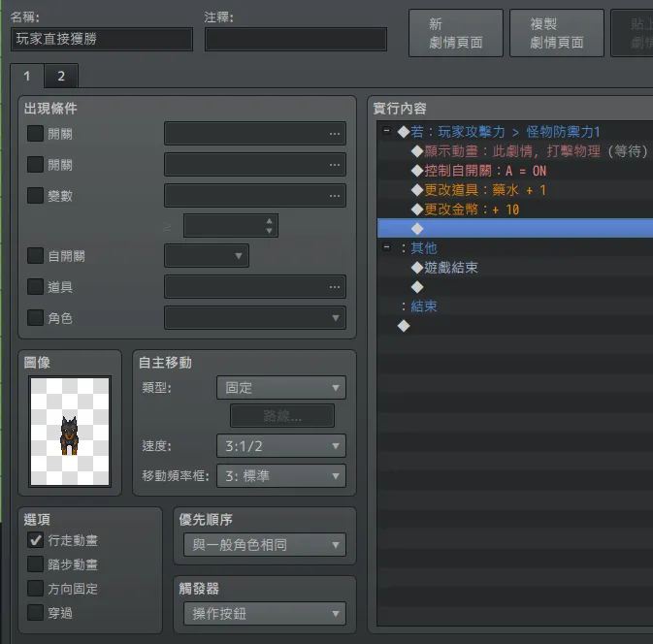
Task: Open the first 開關 switch selector ellipsis
Action: click(334, 134)
